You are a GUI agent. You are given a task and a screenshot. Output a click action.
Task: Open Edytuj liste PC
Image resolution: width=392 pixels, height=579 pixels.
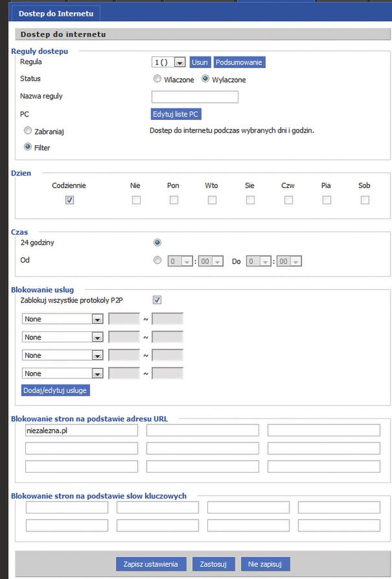pyautogui.click(x=176, y=114)
